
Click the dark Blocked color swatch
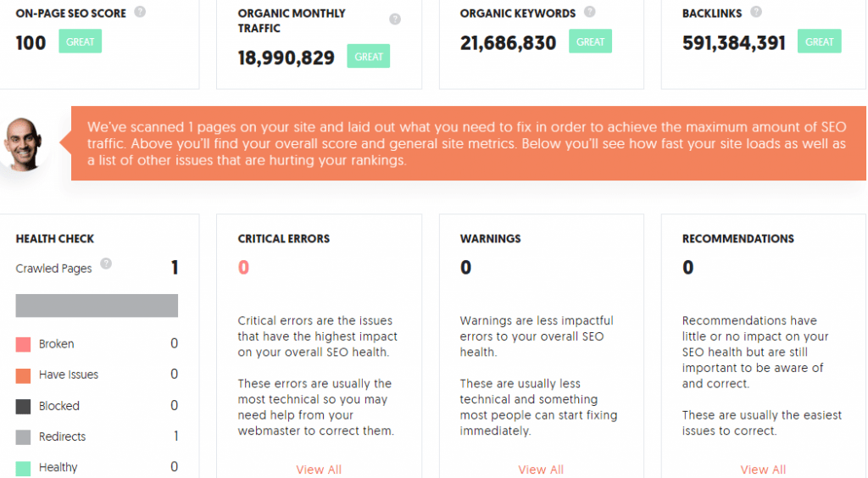tap(23, 407)
